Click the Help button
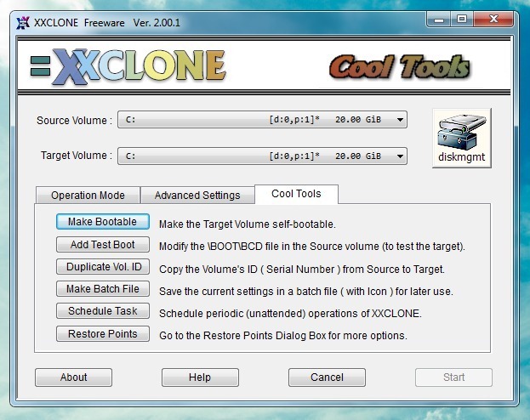This screenshot has width=530, height=420. [200, 377]
